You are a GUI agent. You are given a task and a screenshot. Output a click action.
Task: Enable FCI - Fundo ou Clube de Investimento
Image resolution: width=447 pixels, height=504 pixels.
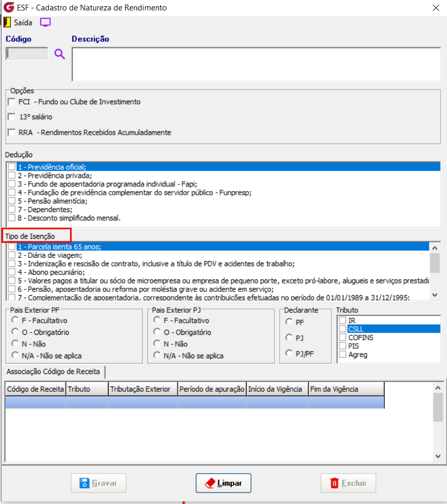coord(12,102)
